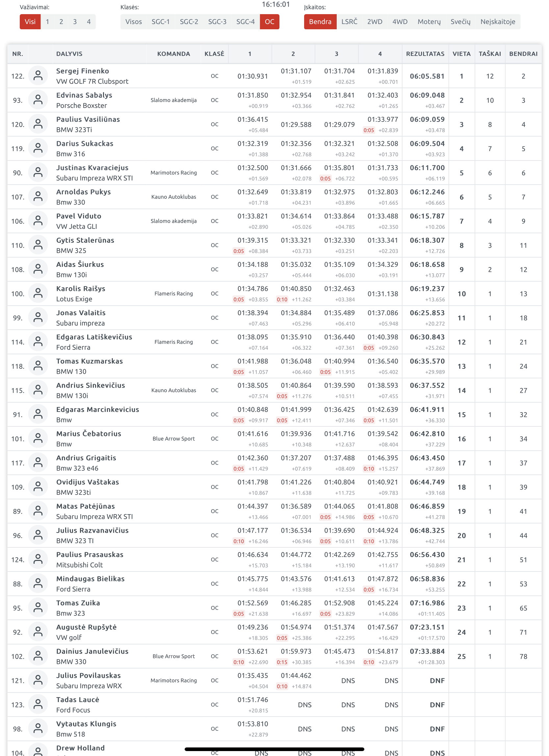Image resolution: width=549 pixels, height=756 pixels.
Task: Open Pavel Viduto's avatar icon
Action: (39, 221)
